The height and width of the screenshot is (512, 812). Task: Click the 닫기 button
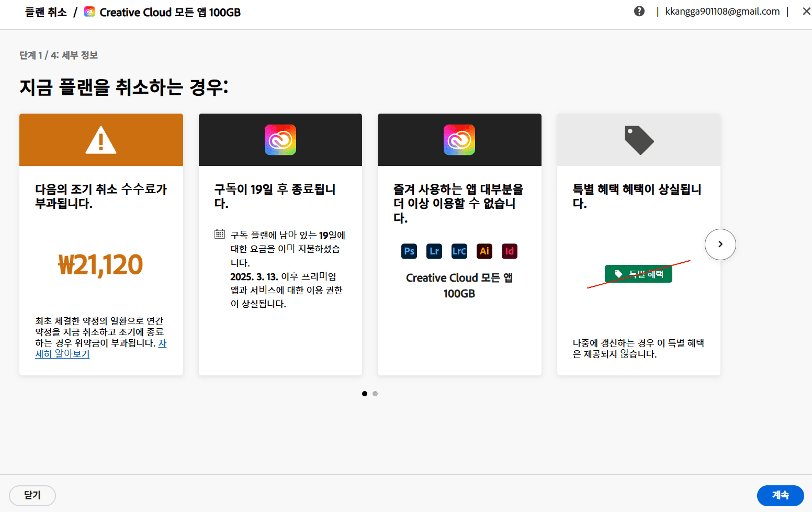tap(32, 495)
